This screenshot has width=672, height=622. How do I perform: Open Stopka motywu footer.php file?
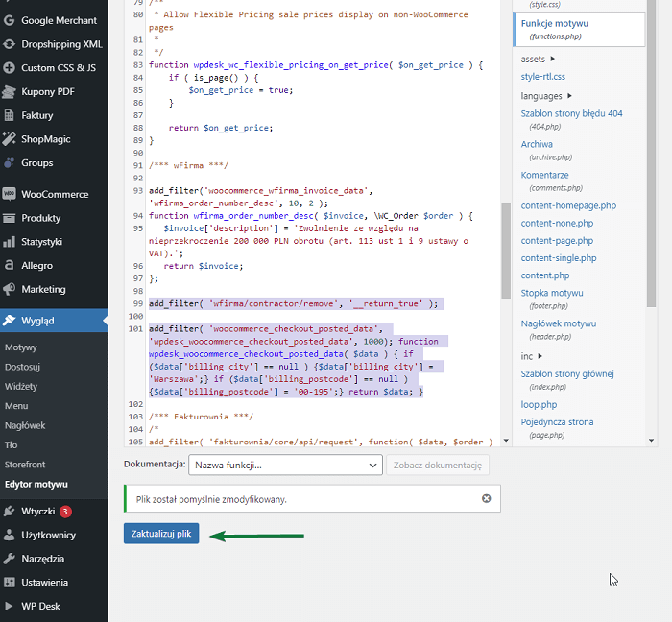552,299
